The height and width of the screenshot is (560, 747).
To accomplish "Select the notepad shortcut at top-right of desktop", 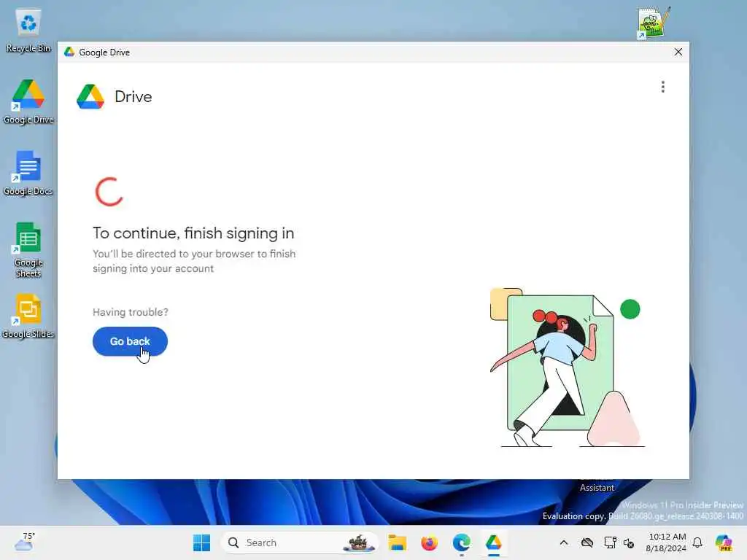I will click(654, 23).
